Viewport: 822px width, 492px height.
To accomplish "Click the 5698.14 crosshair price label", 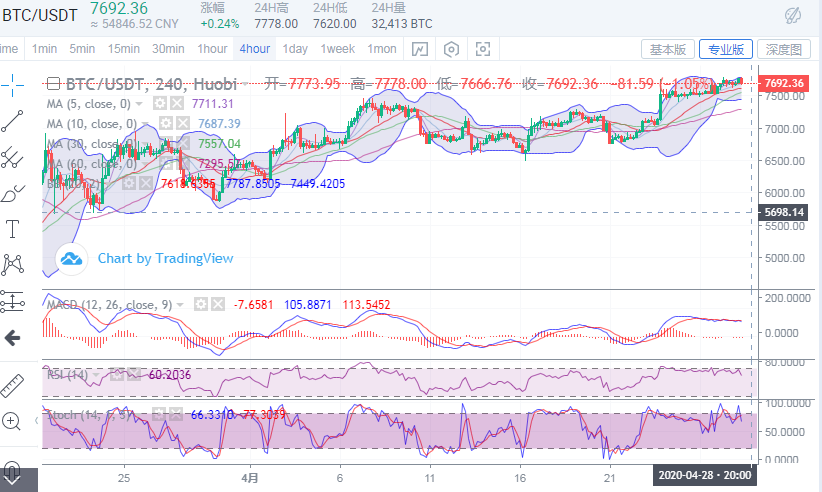I will pyautogui.click(x=784, y=212).
